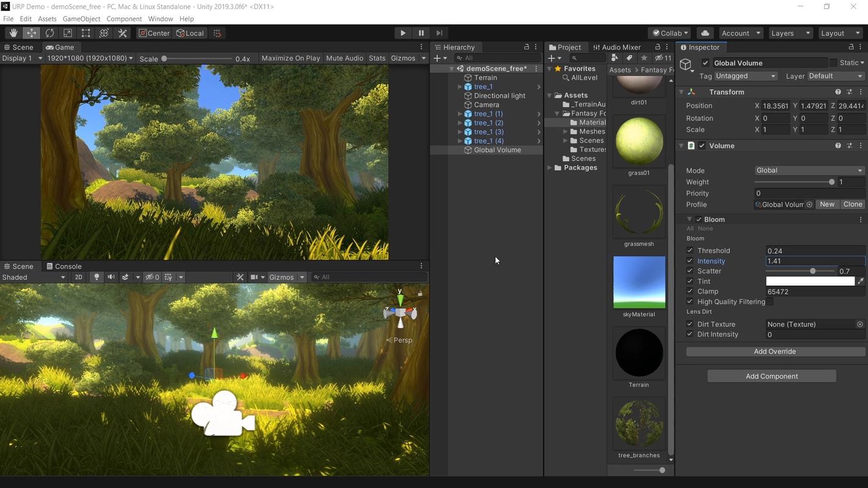The image size is (868, 488).
Task: Toggle the Static checkbox
Action: [x=833, y=63]
